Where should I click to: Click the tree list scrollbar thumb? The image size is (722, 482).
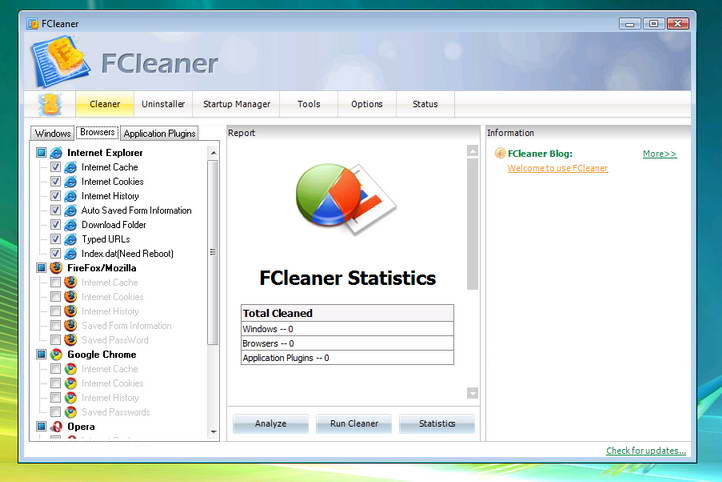pos(213,252)
